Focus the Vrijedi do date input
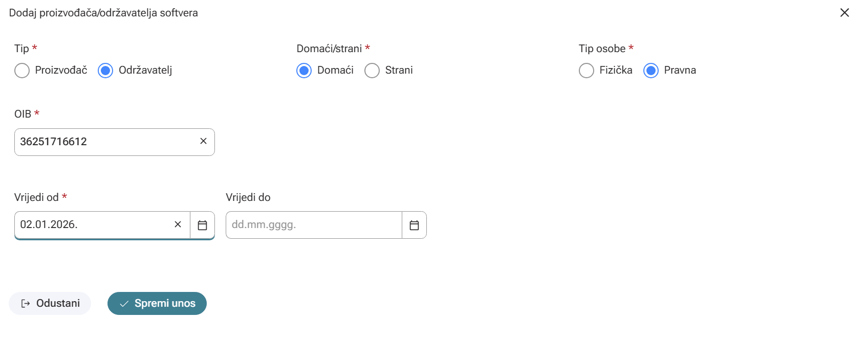Screen dimensions: 868x340 313,225
